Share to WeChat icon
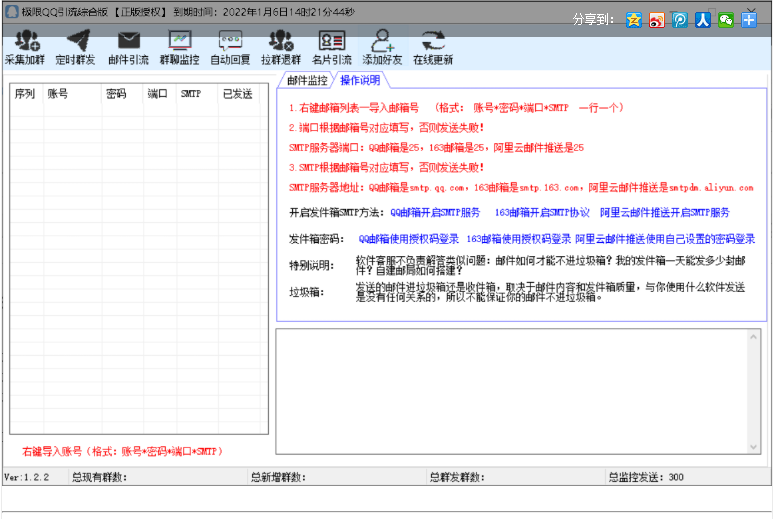The width and height of the screenshot is (775, 519). click(x=726, y=20)
